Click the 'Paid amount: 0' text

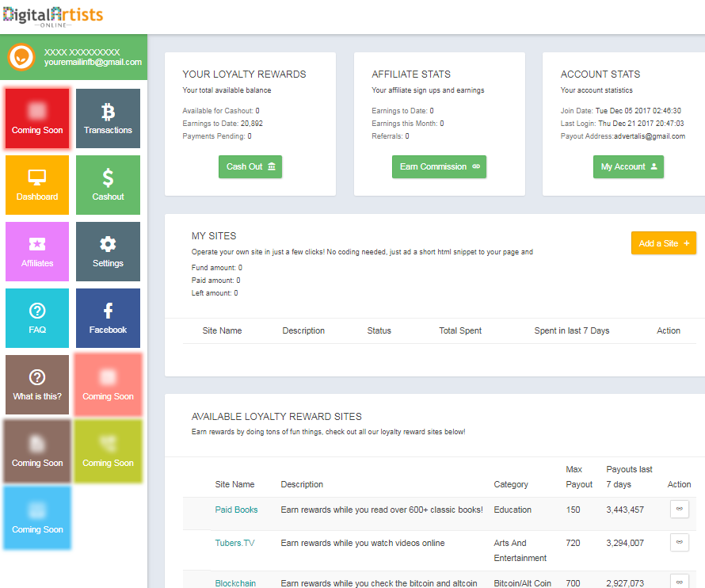(x=215, y=281)
